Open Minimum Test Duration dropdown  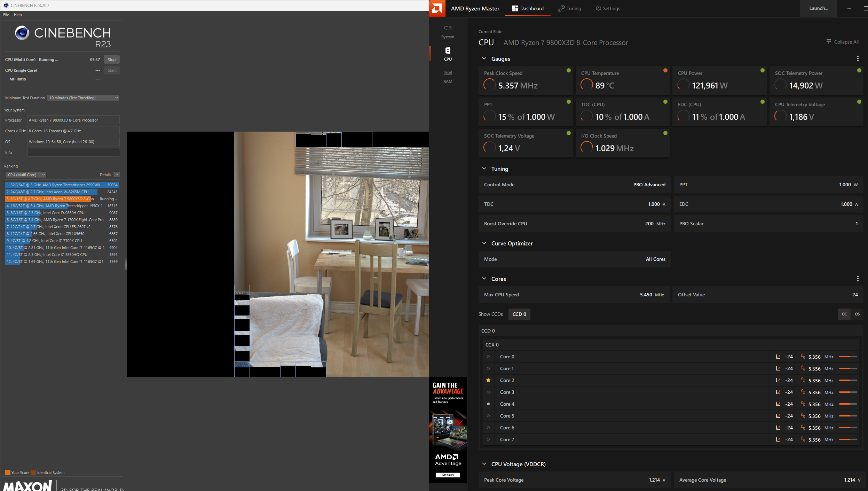[x=83, y=98]
